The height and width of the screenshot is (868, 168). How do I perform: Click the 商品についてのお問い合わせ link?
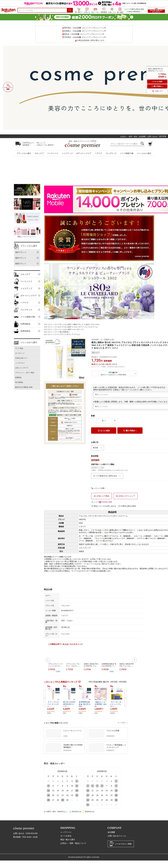[x=104, y=506]
